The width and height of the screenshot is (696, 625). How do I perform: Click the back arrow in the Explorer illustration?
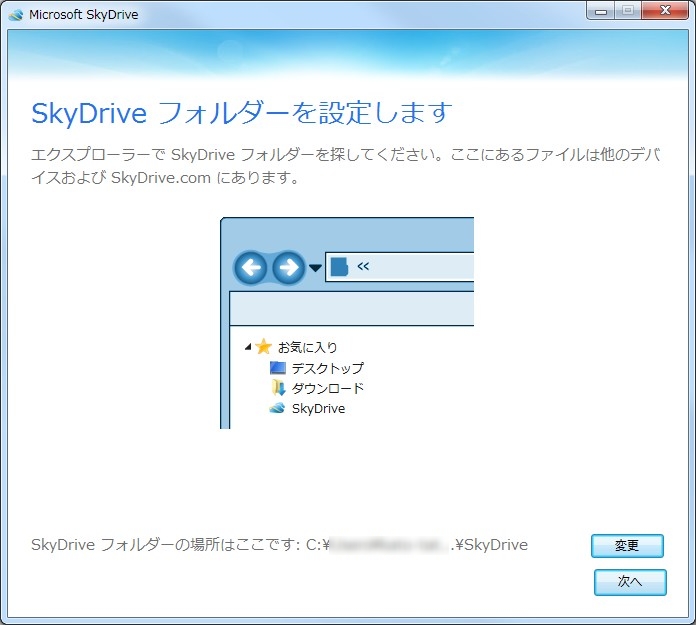(251, 268)
